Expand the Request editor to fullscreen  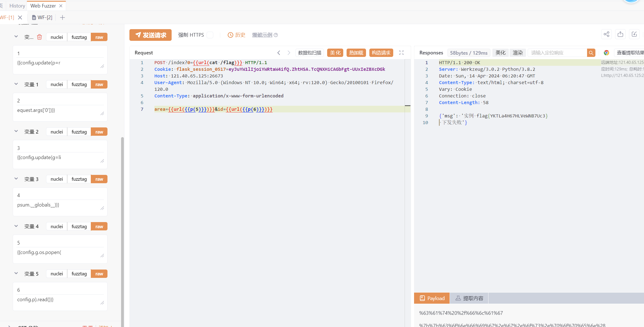tap(401, 53)
